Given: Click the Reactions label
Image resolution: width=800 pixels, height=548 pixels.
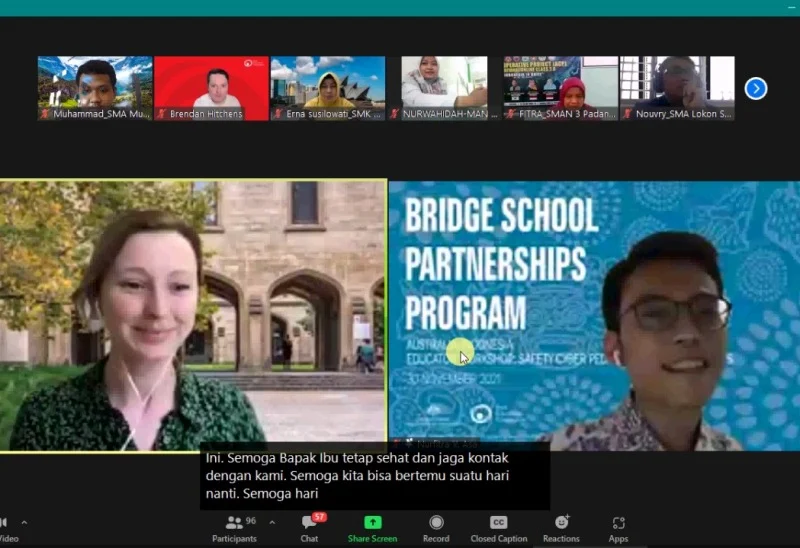Looking at the screenshot, I should tap(561, 539).
